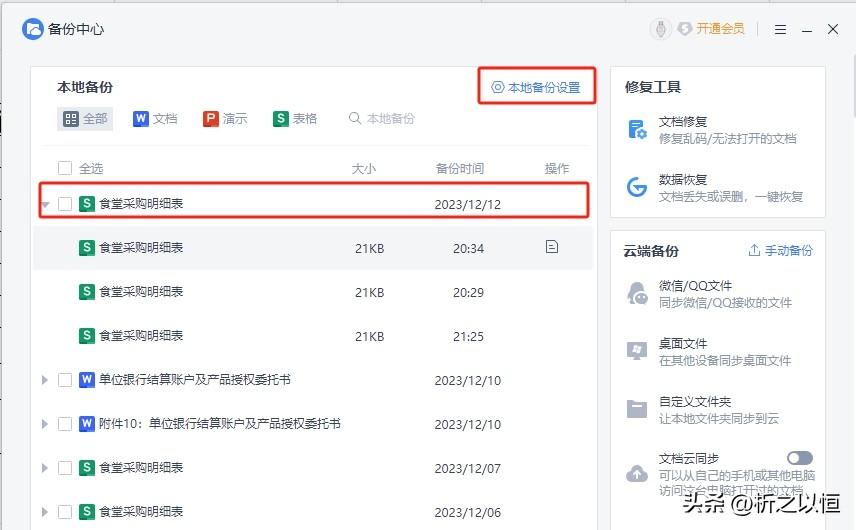
Task: Click the 2023/12/10 date of 附件10 row
Action: [468, 425]
